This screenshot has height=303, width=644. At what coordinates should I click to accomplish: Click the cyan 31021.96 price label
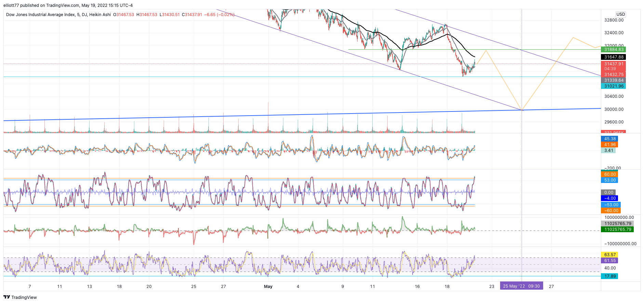(613, 86)
